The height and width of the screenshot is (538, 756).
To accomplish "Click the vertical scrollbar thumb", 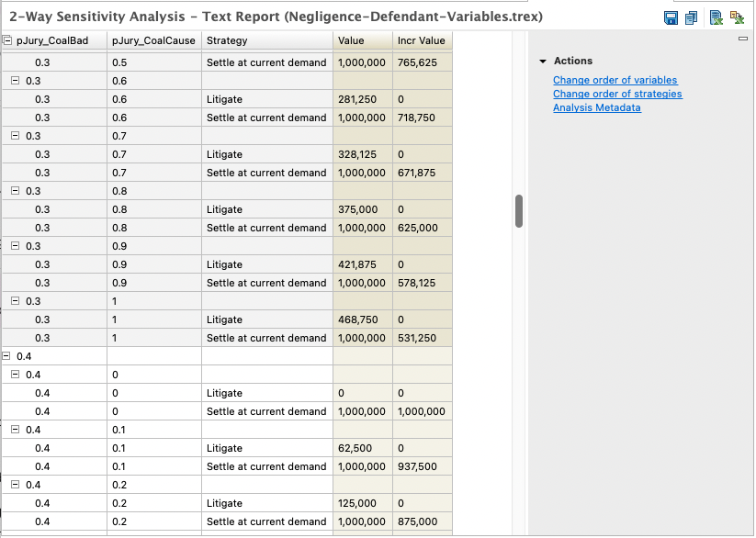I will [519, 210].
